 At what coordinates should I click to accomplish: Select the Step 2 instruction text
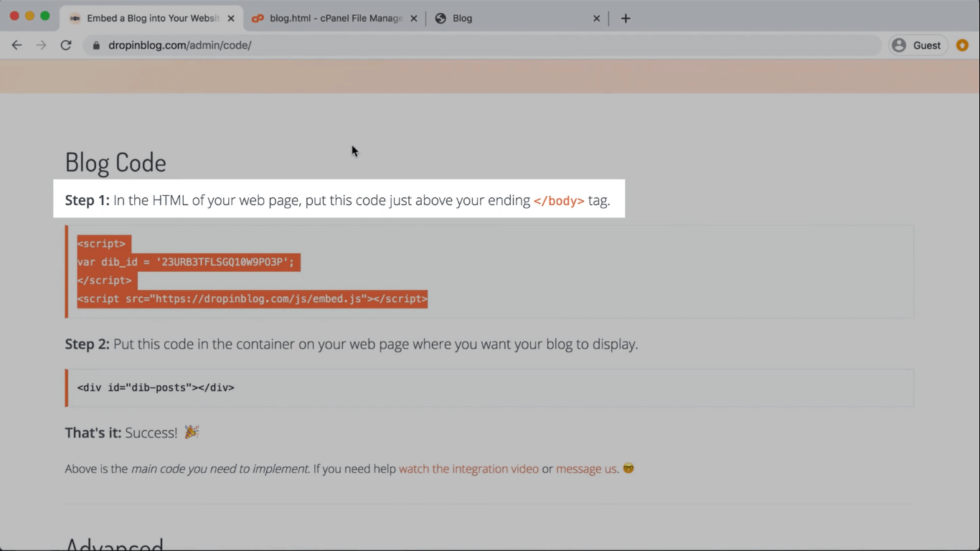352,344
